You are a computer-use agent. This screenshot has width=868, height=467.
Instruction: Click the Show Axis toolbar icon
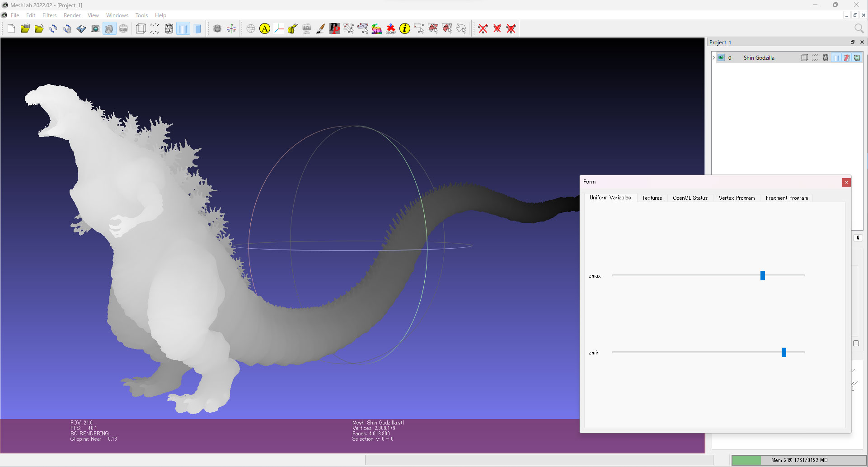pos(231,29)
